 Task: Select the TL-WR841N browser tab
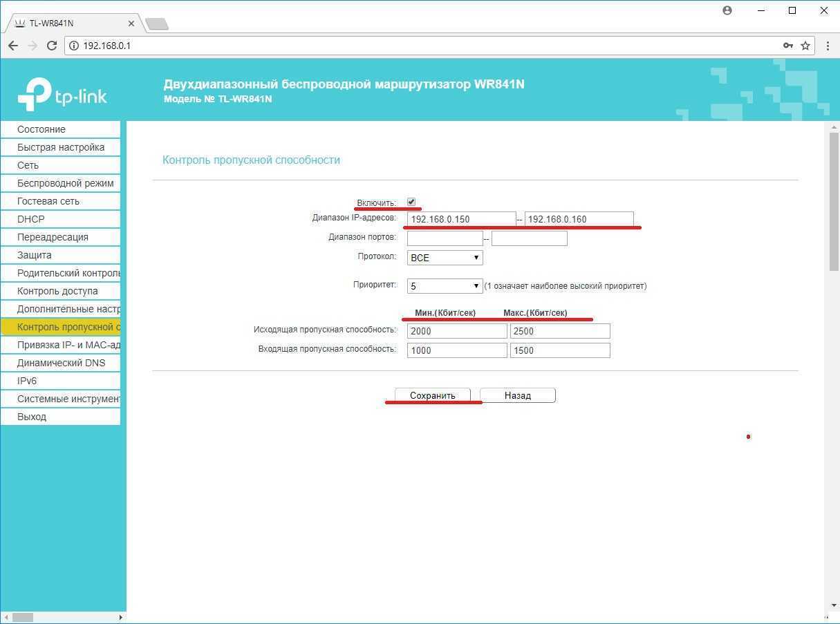pos(73,23)
